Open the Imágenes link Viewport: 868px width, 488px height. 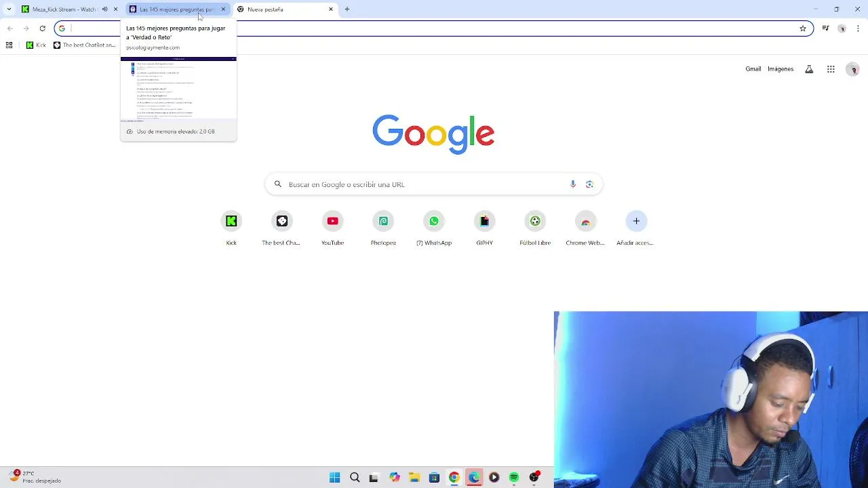point(781,69)
